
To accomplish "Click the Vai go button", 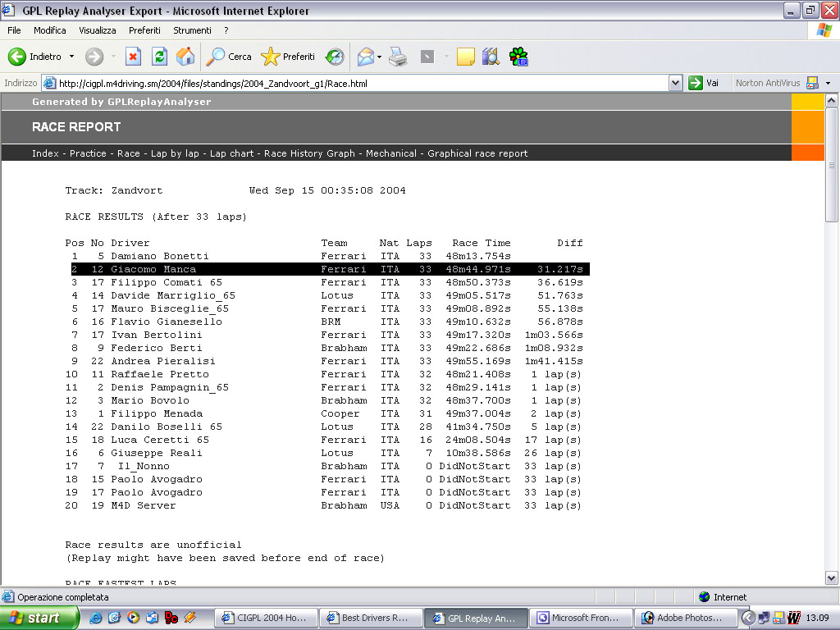I will click(x=703, y=83).
